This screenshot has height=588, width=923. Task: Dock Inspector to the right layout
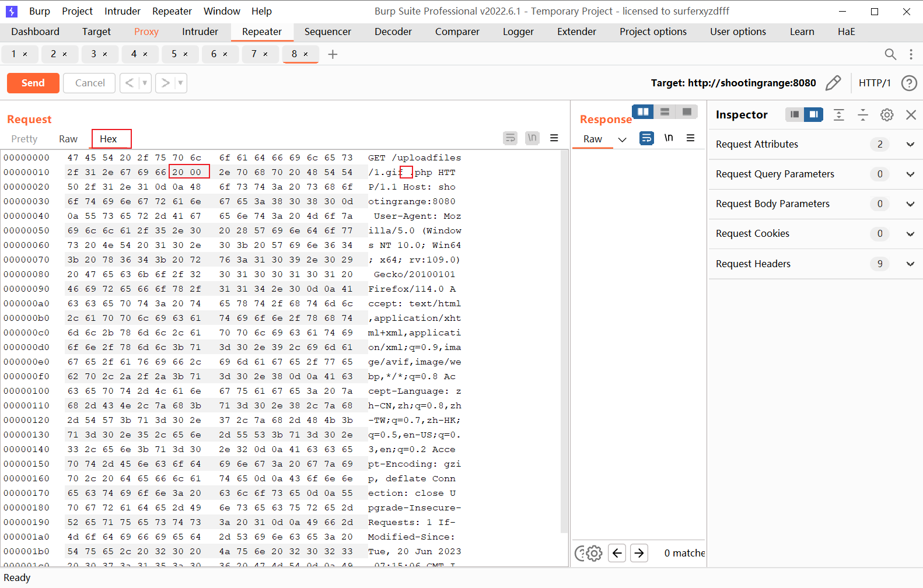tap(813, 115)
